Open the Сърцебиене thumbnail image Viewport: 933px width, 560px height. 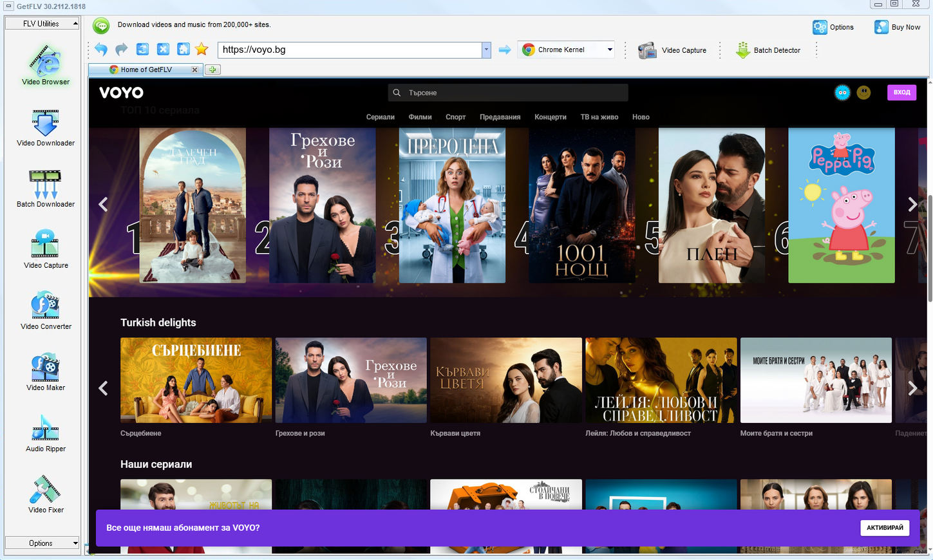196,380
